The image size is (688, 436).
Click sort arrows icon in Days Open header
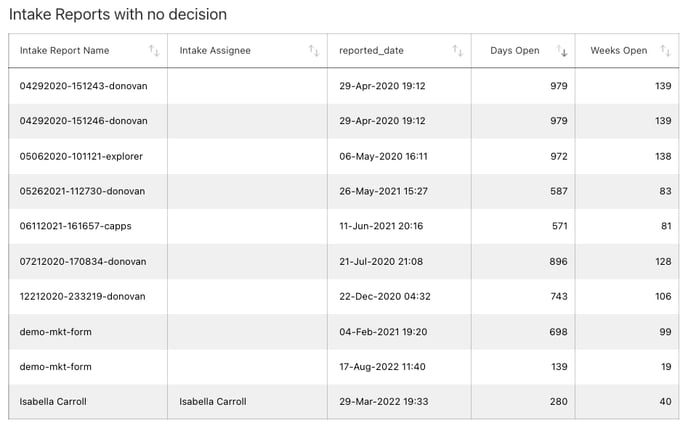click(562, 51)
